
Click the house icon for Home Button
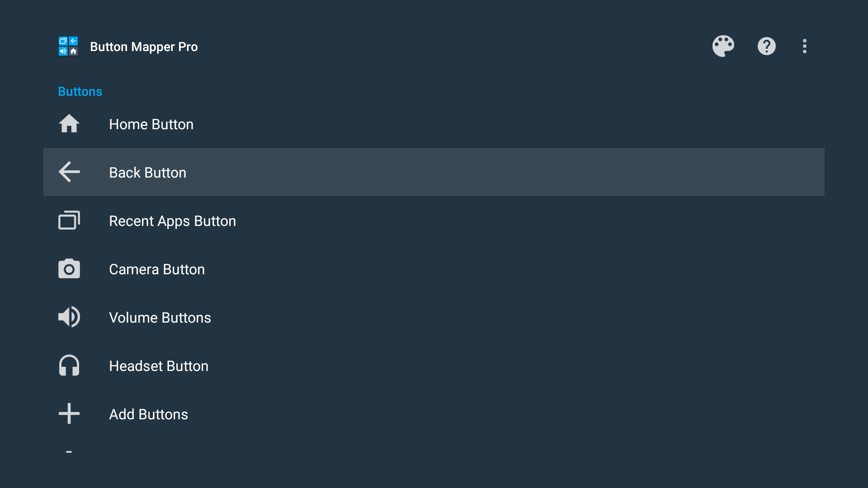click(x=69, y=124)
